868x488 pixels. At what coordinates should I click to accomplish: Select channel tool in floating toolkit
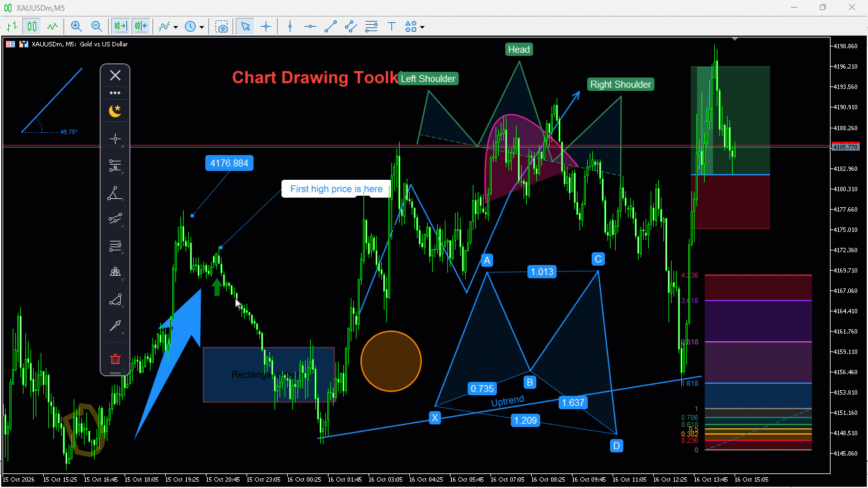[115, 219]
